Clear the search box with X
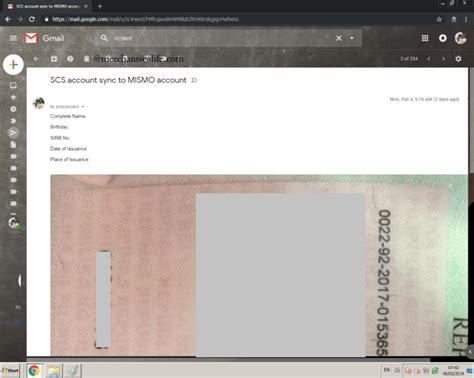The image size is (474, 378). (339, 38)
